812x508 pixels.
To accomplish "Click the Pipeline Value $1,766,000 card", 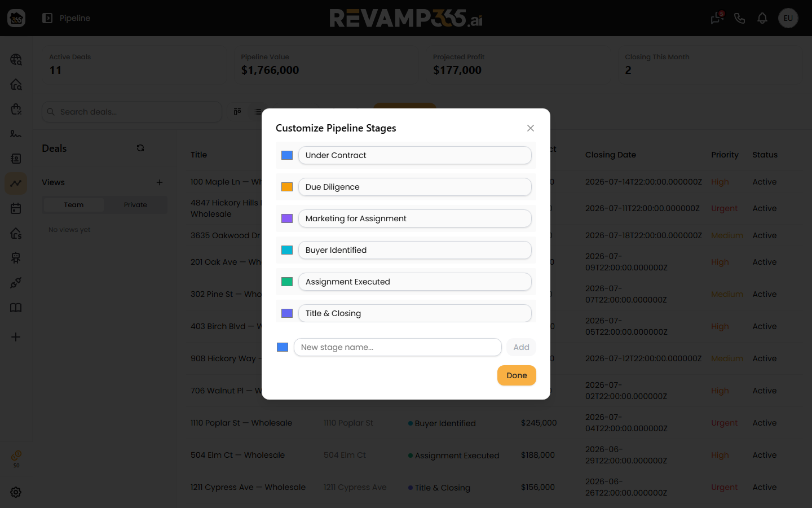I will 326,65.
